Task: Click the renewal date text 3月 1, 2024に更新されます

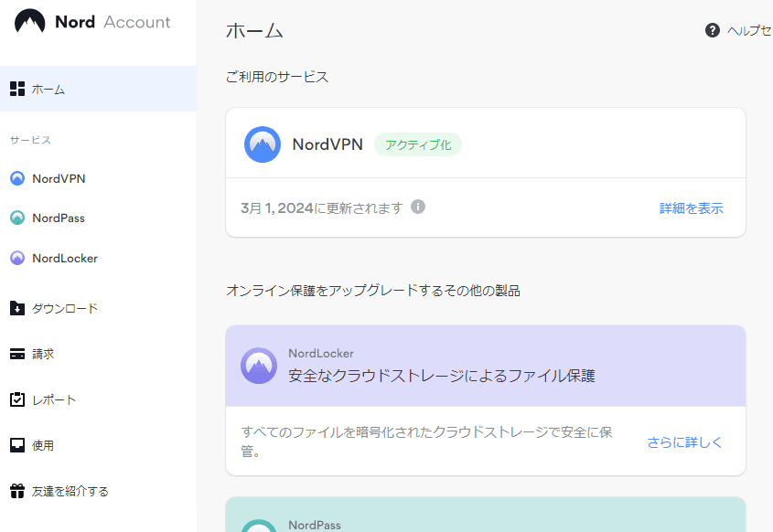Action: pyautogui.click(x=322, y=207)
